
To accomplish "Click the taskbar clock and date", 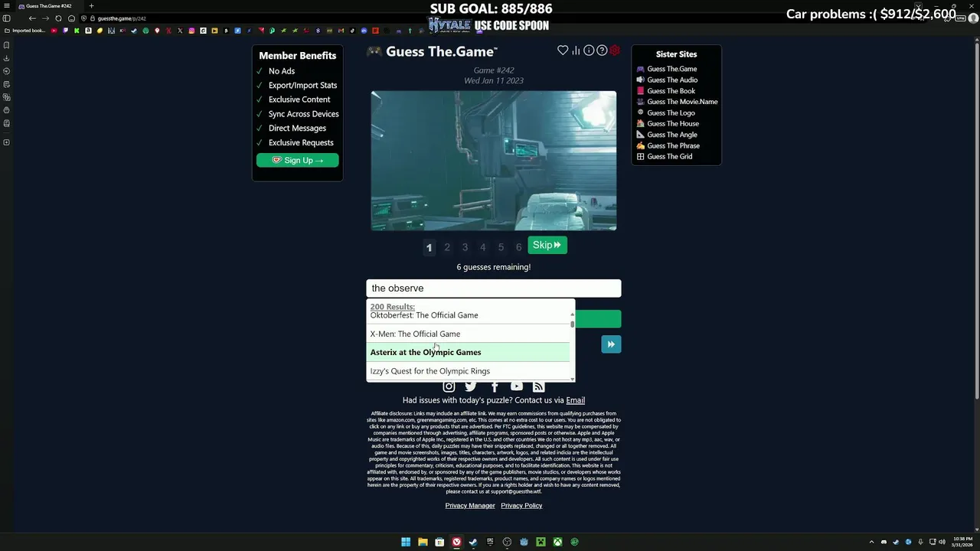I will click(x=962, y=542).
